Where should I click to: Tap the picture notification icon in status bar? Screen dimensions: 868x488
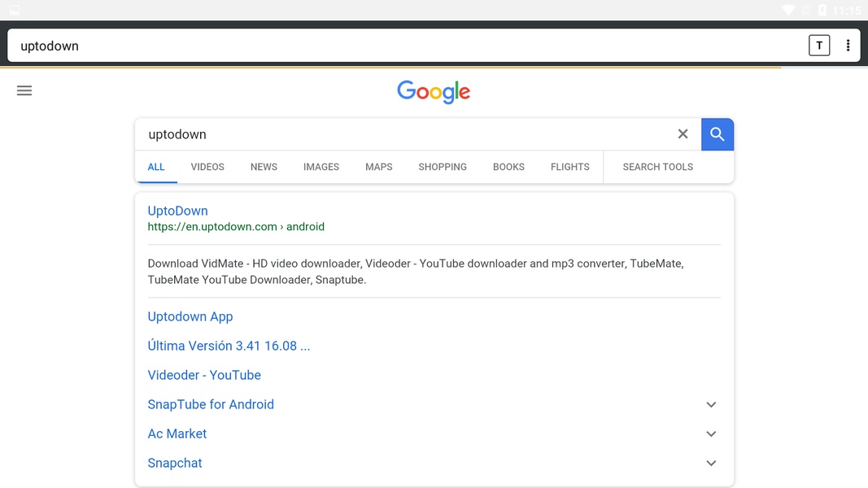click(x=15, y=10)
